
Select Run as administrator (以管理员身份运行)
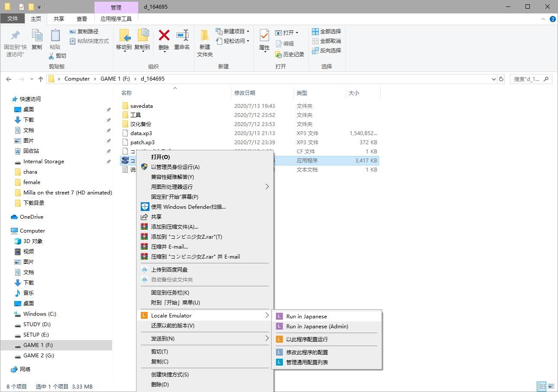[175, 167]
